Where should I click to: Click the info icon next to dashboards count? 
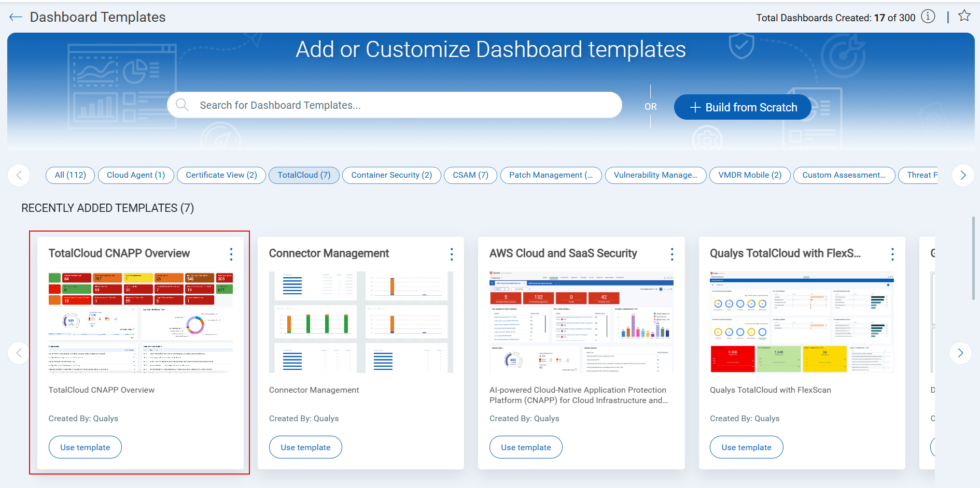[x=928, y=17]
